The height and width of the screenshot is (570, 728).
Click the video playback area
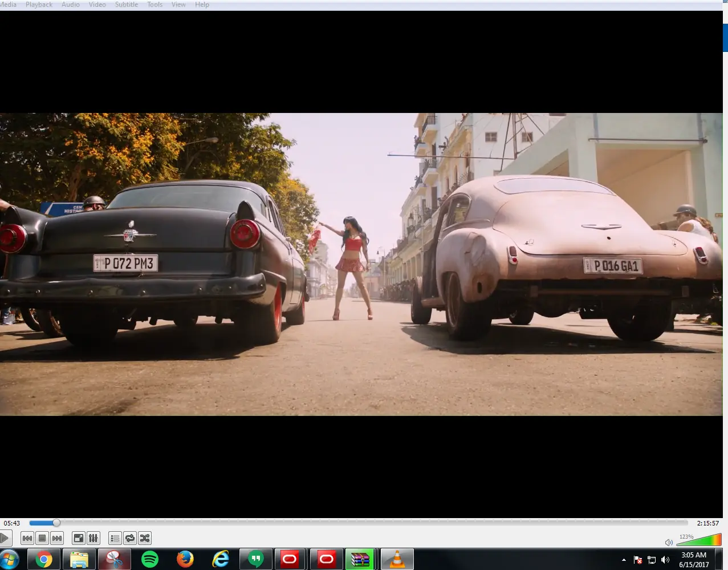[361, 264]
